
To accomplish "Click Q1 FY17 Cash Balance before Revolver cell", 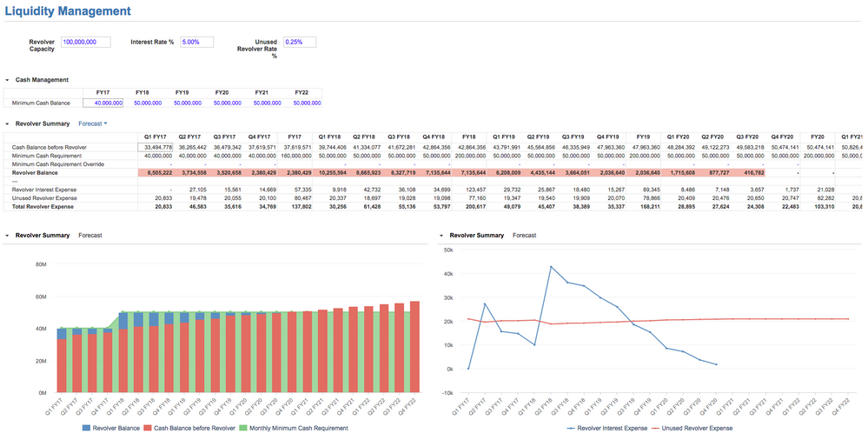I will click(x=156, y=148).
